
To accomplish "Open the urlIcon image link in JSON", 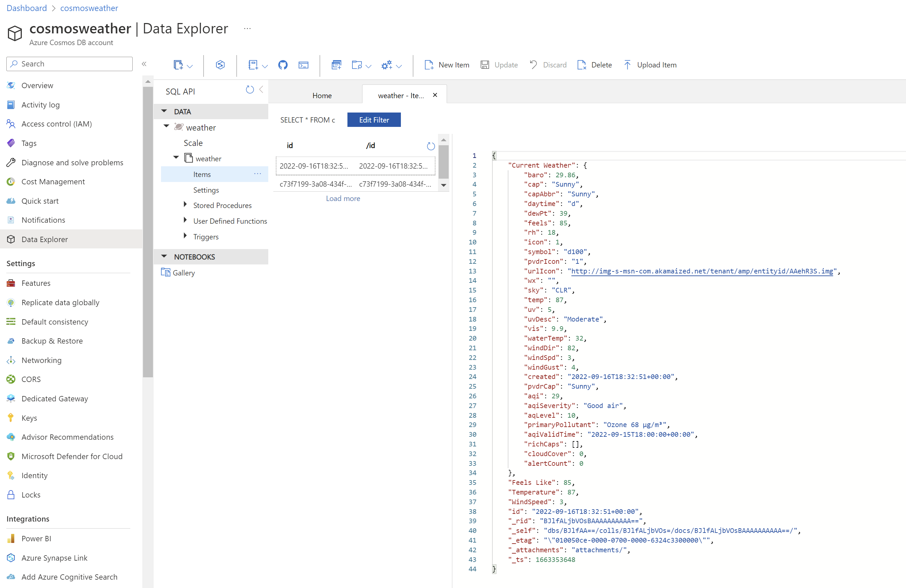I will tap(702, 271).
